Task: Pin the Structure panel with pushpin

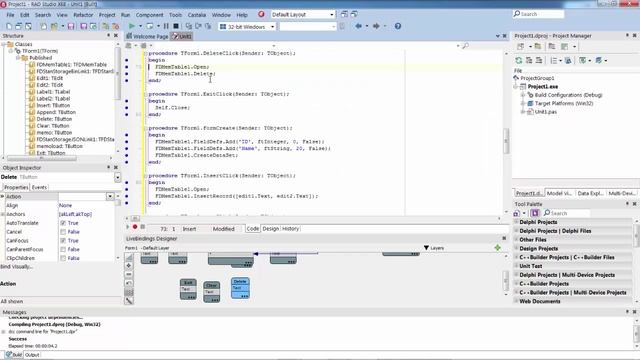Action: [x=109, y=36]
